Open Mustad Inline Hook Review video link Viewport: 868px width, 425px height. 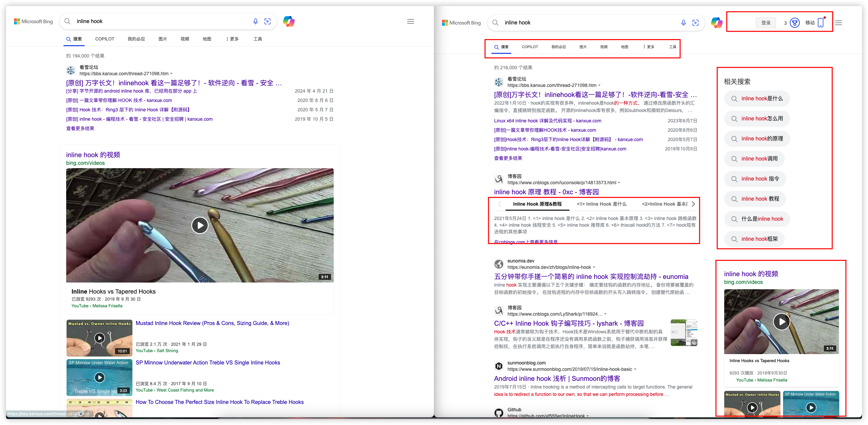(x=212, y=323)
